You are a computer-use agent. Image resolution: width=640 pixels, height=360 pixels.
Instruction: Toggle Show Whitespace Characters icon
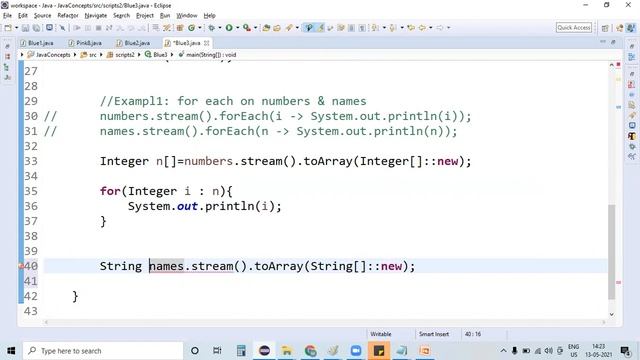362,28
